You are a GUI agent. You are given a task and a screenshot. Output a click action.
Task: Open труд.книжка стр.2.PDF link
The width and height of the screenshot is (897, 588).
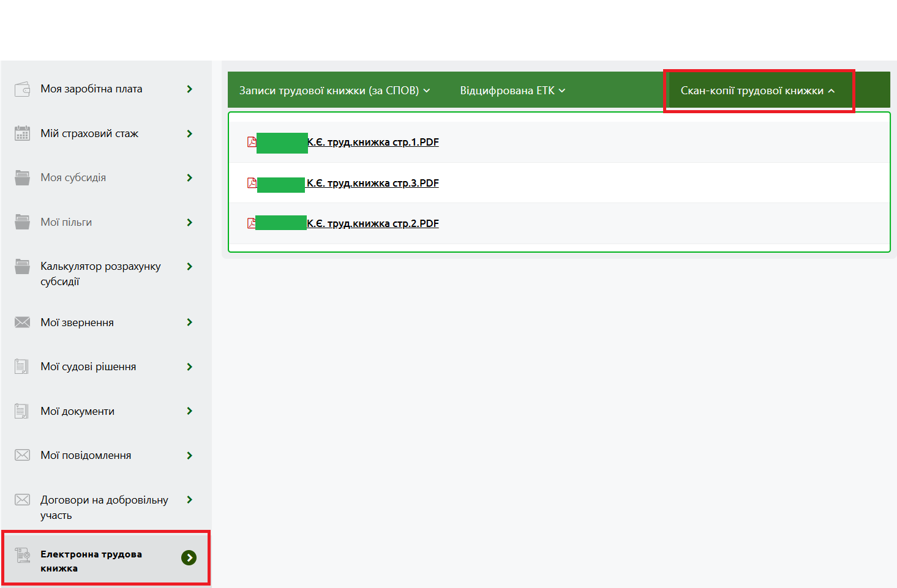373,223
